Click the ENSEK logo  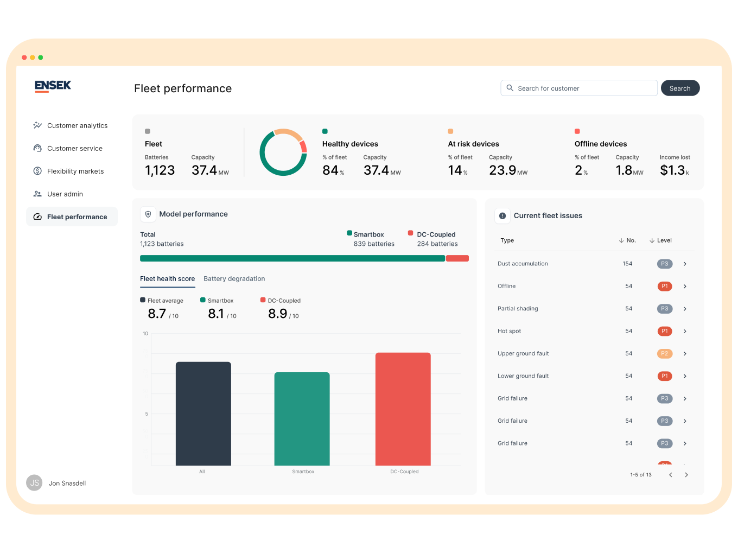tap(53, 86)
